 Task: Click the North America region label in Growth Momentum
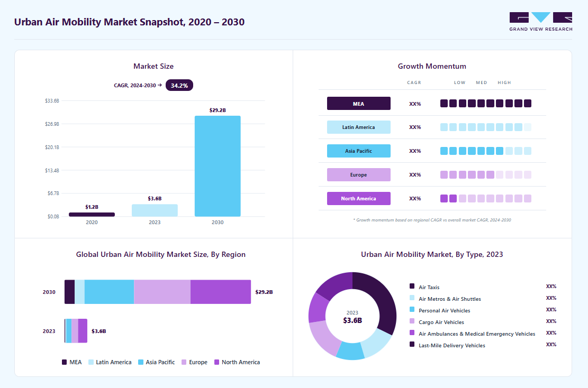point(358,199)
